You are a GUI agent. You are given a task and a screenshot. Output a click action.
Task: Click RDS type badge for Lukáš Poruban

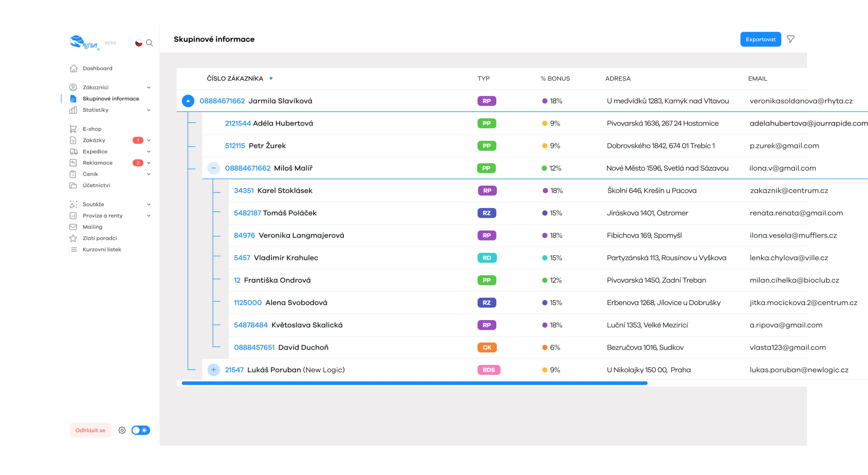pos(489,370)
